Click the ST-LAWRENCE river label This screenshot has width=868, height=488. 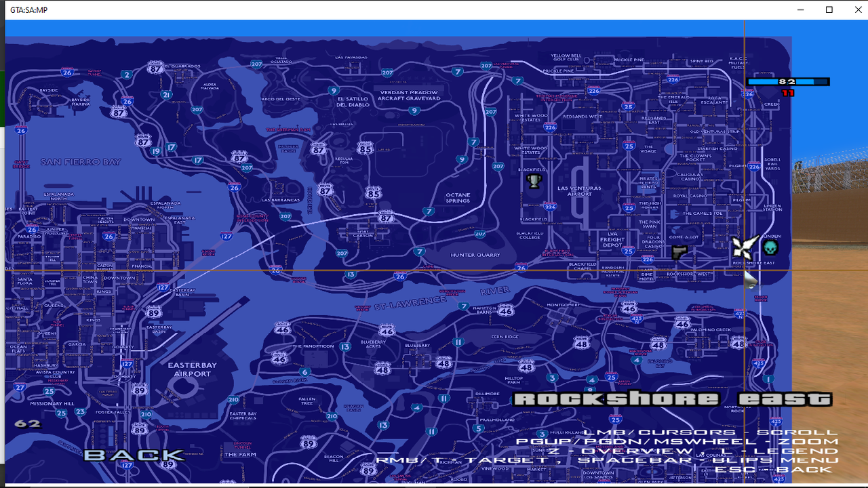(411, 302)
